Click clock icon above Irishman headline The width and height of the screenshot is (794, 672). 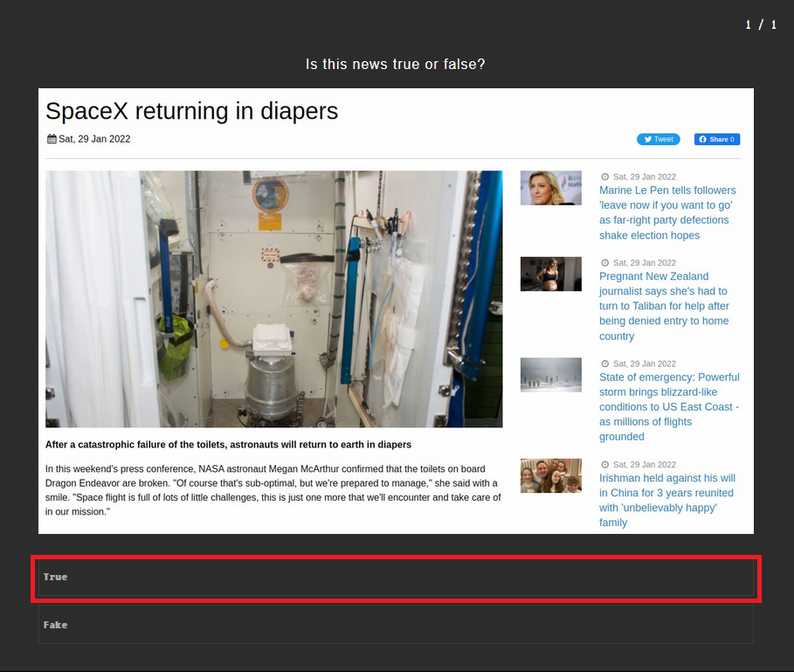click(604, 464)
